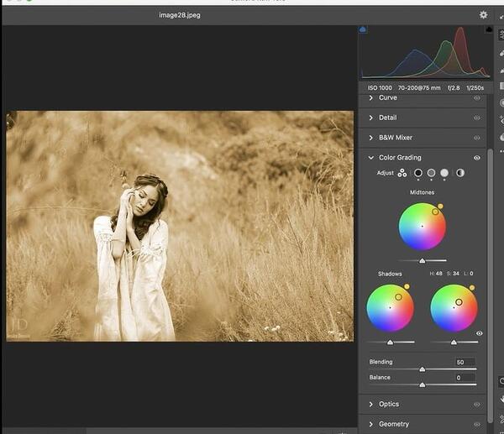The image size is (504, 434).
Task: Click the Geometry panel title
Action: tap(394, 424)
